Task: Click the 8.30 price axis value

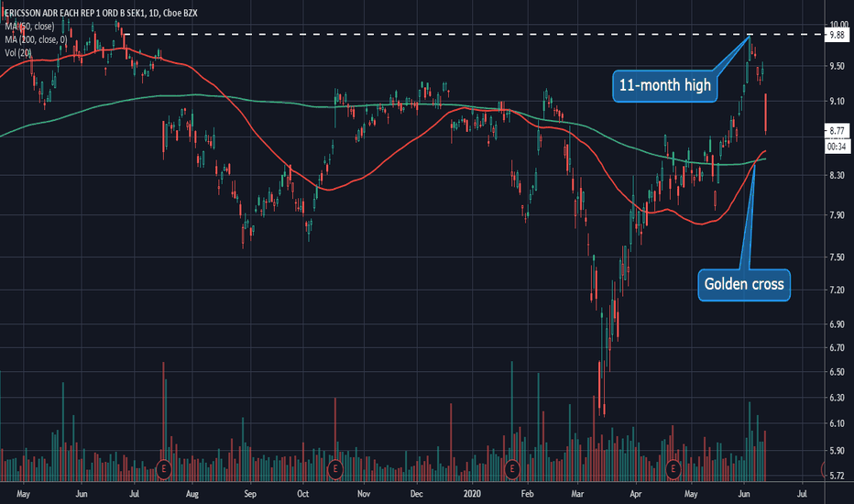Action: pos(837,175)
